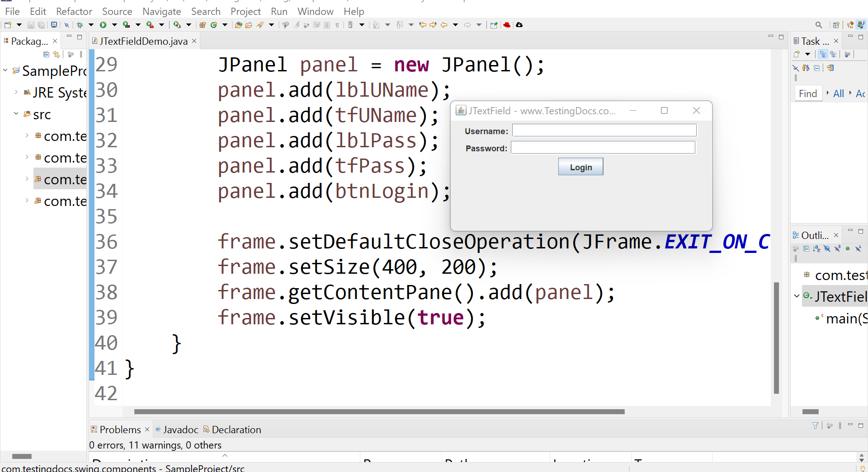The width and height of the screenshot is (868, 472).
Task: Open workspace search with the magnifier icon
Action: 818,25
